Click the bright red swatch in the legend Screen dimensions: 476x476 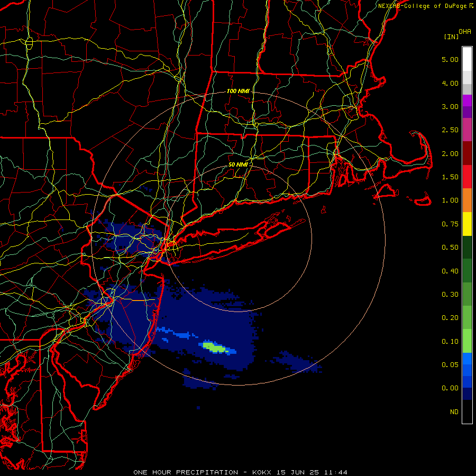tap(467, 177)
